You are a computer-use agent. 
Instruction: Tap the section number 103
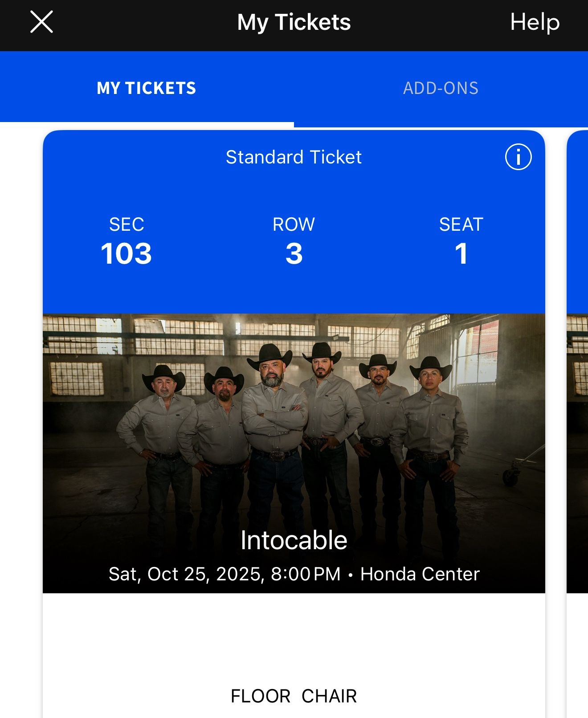tap(127, 254)
